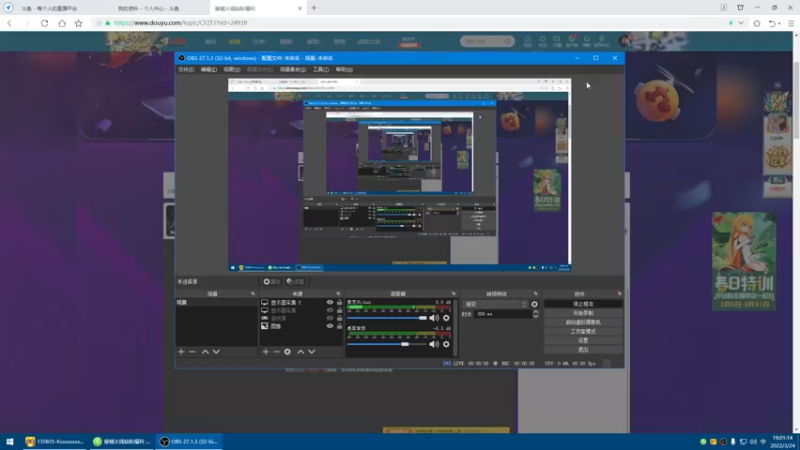Open the 工具 menu in OBS
The width and height of the screenshot is (800, 450).
(321, 69)
